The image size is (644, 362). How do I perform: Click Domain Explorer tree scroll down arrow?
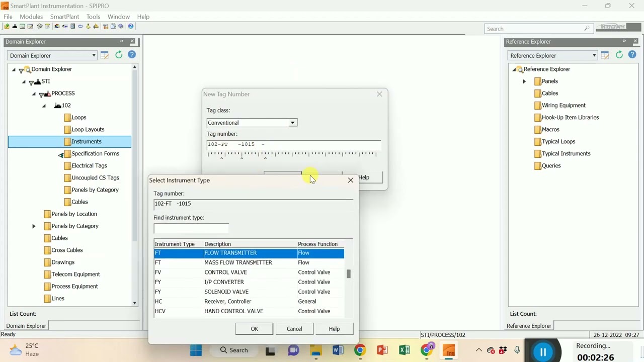pos(134,303)
